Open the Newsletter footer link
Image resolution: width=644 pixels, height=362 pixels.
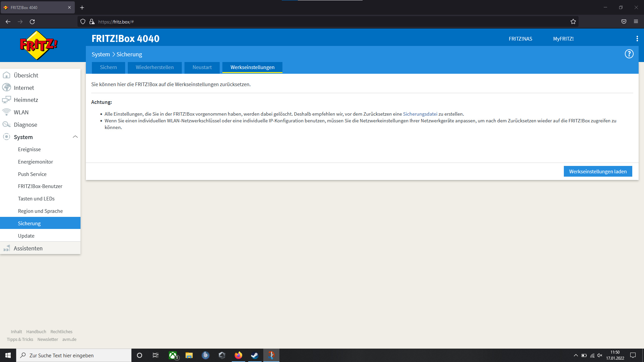48,339
